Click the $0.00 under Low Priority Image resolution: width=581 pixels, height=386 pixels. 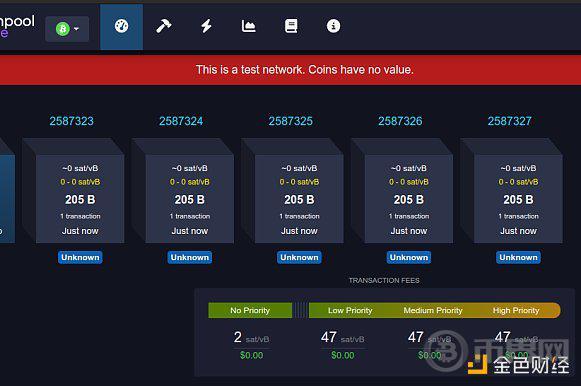pos(343,355)
